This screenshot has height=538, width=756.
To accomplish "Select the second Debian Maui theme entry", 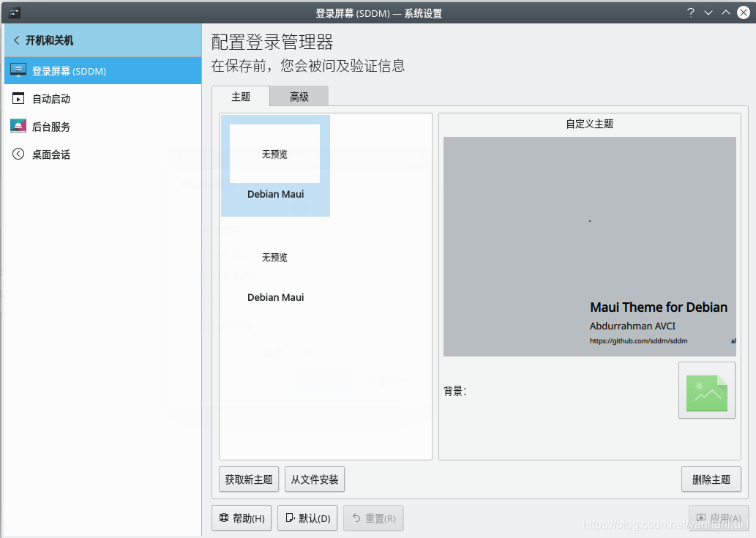I will coord(275,269).
